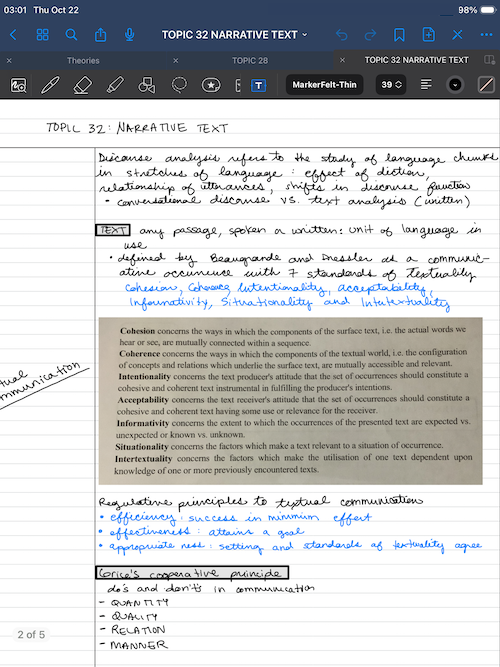
Task: Select the Pen tool
Action: pyautogui.click(x=50, y=85)
